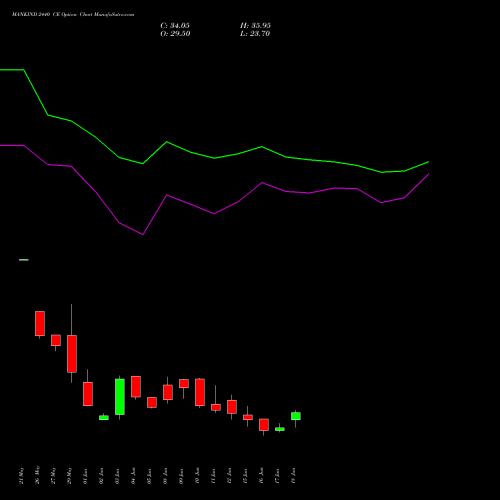The image size is (500, 500).
Task: Click the red candlestick for 27 May
Action: pos(56,340)
